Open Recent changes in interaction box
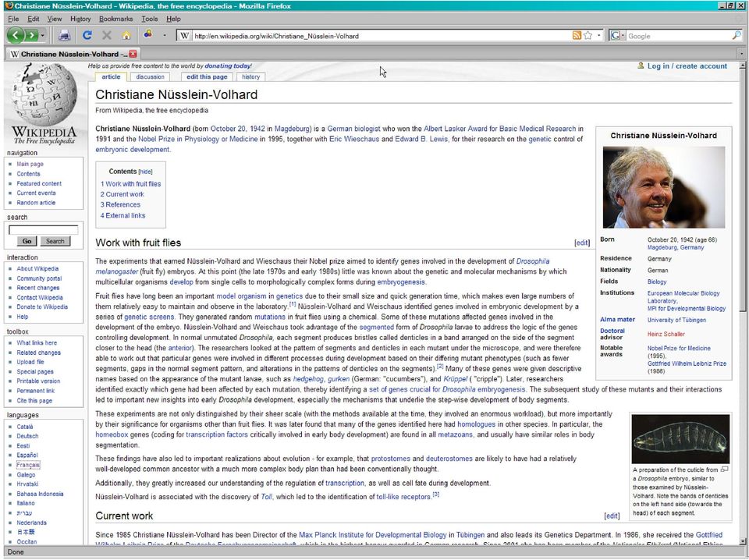Screen dimensions: 749x560 point(38,288)
